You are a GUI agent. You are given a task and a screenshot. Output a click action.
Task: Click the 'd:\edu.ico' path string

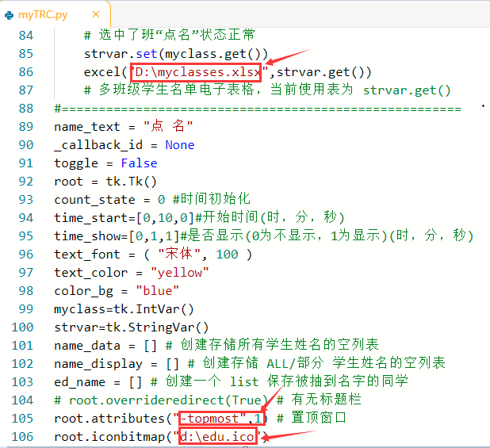pyautogui.click(x=217, y=436)
